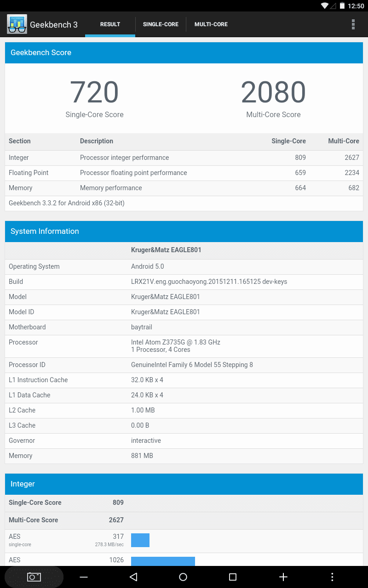
Task: Tap the Geekbench 3 title text
Action: [x=54, y=25]
